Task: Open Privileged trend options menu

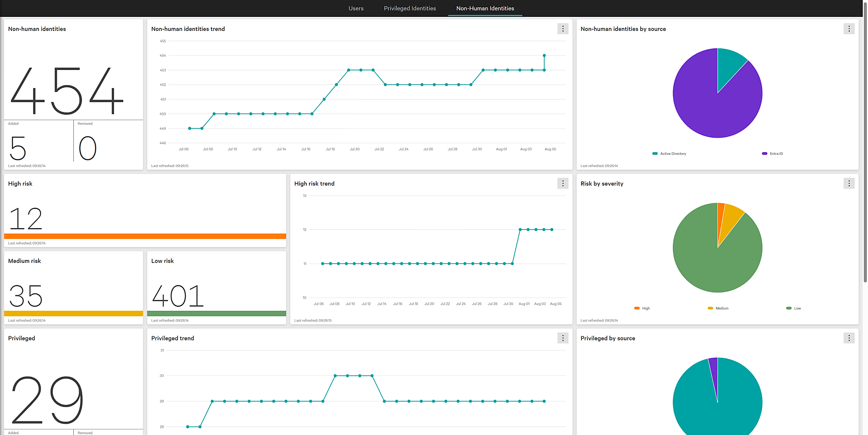Action: [562, 338]
